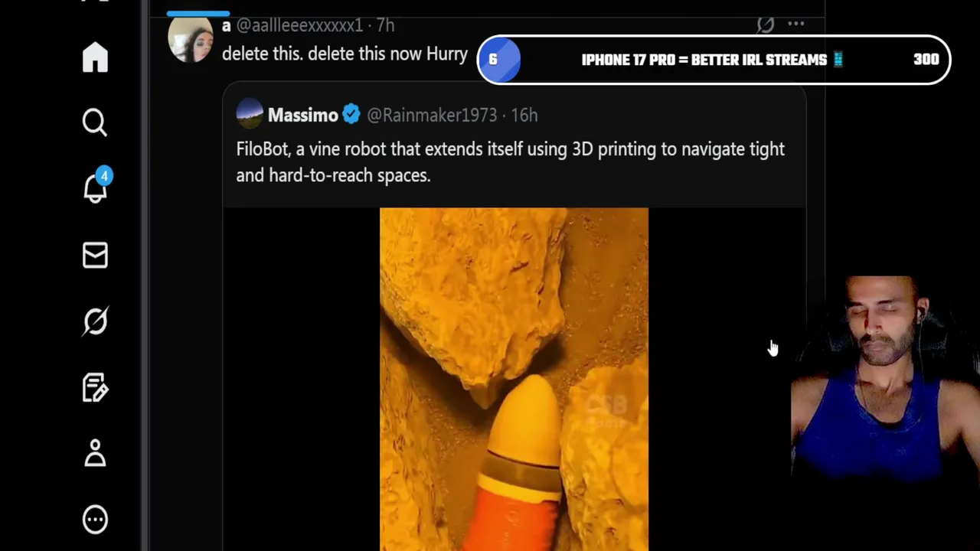Click the 16h timestamp on quoted post

[x=524, y=115]
